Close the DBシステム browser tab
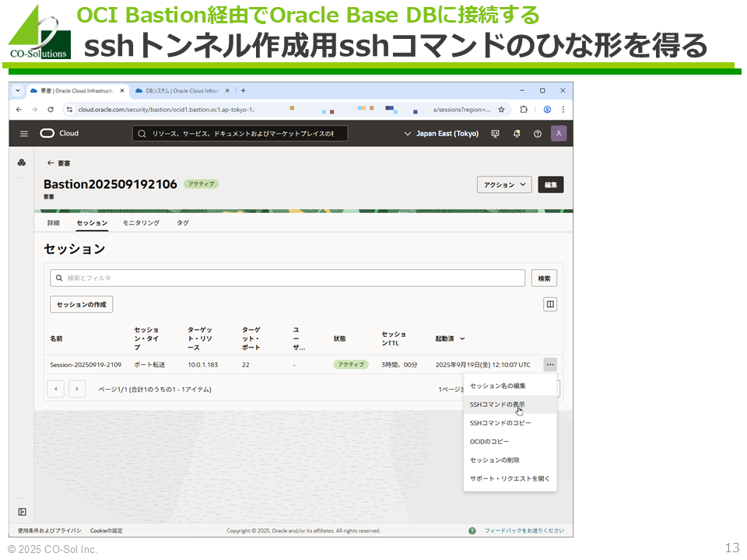Viewport: 747px width, 560px height. (227, 90)
